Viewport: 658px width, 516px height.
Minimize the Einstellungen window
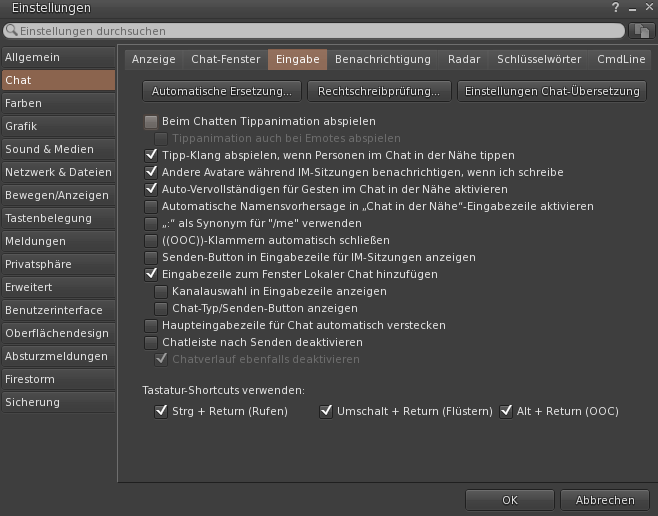(632, 8)
